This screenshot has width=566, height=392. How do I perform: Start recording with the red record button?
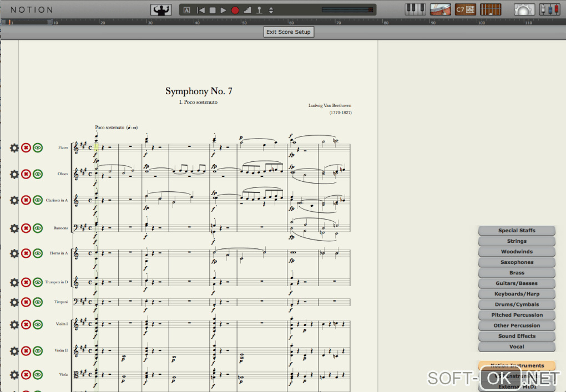tap(235, 10)
